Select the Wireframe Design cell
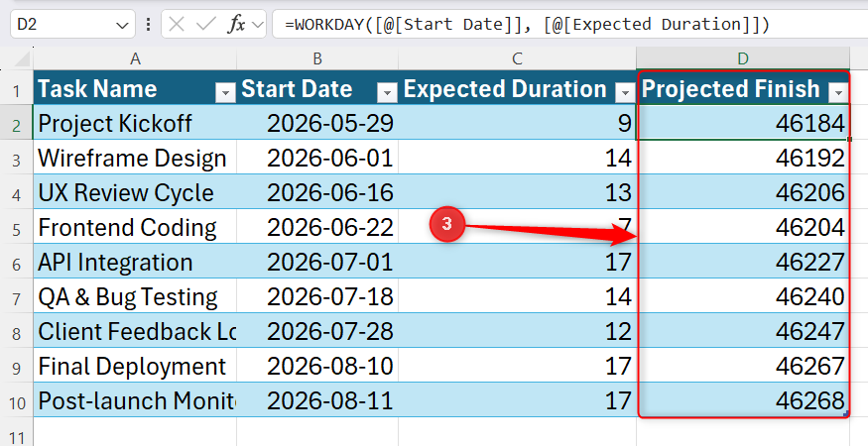 point(135,158)
